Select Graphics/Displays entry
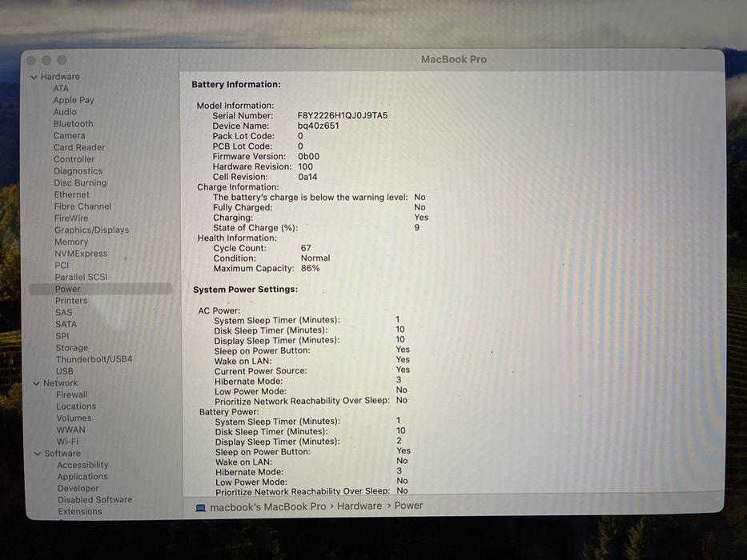Image resolution: width=747 pixels, height=560 pixels. [91, 230]
